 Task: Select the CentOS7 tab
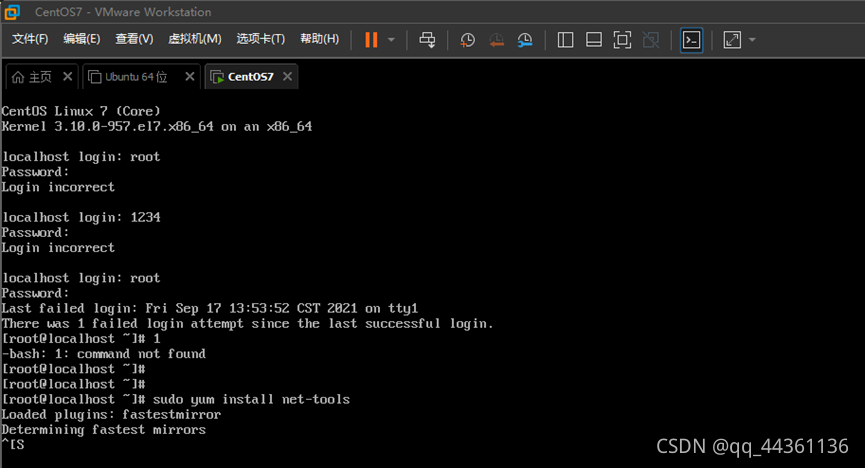pos(242,77)
